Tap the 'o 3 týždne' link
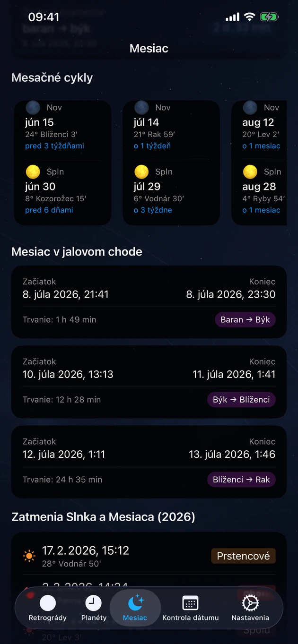 (x=153, y=210)
